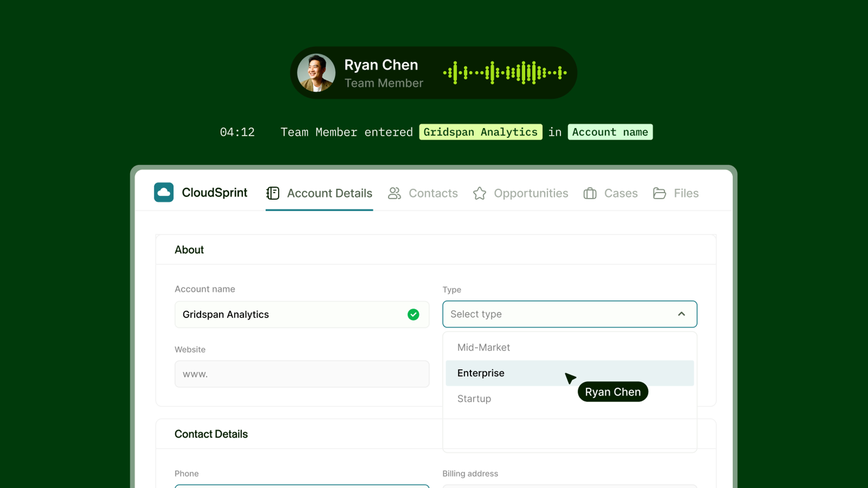This screenshot has height=488, width=868.
Task: Open the Opportunities tab
Action: [x=531, y=193]
